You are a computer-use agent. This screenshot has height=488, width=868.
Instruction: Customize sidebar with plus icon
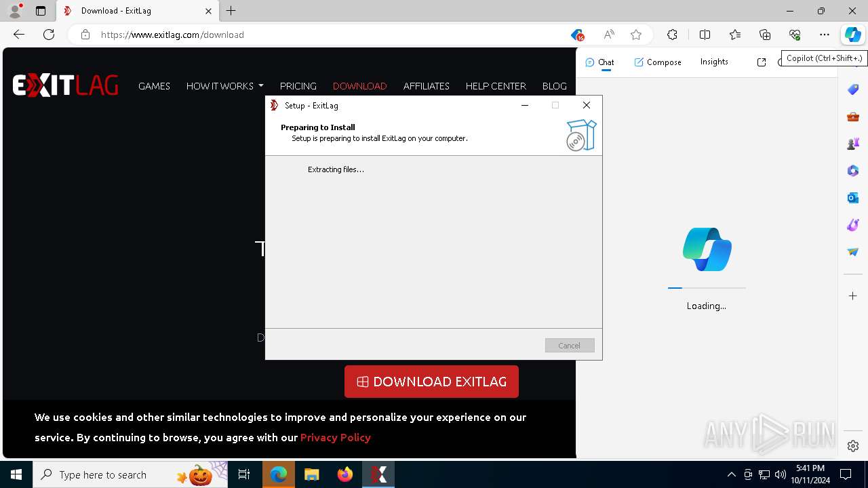(853, 296)
